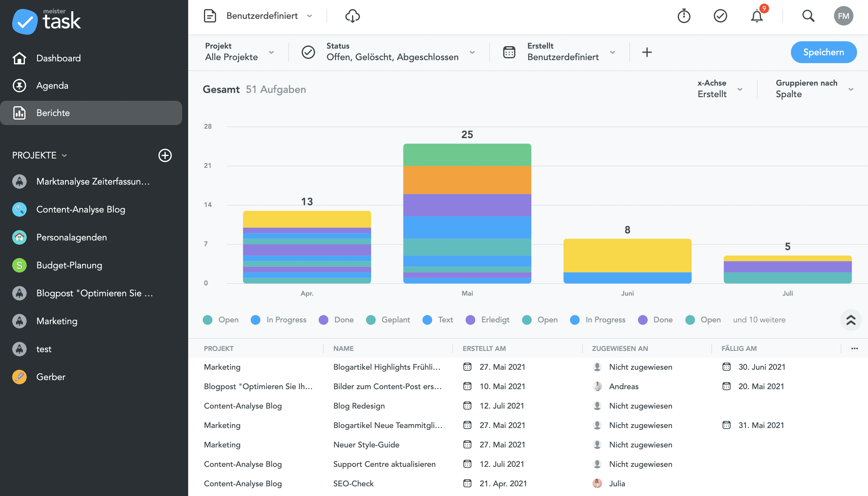Viewport: 868px width, 496px height.
Task: Open Support Centre aktualisieren task
Action: point(527,464)
